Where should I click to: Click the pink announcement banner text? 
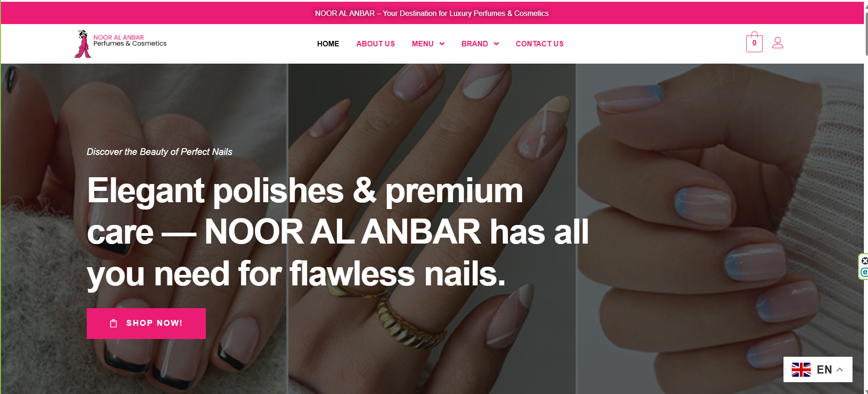click(x=432, y=13)
